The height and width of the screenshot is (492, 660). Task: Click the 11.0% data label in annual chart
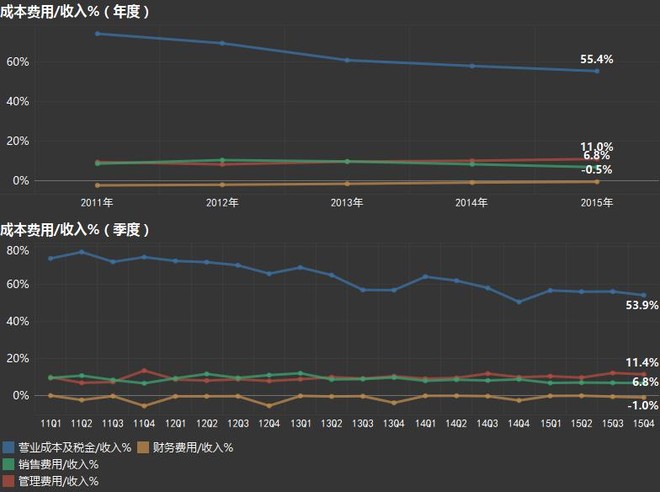(596, 146)
